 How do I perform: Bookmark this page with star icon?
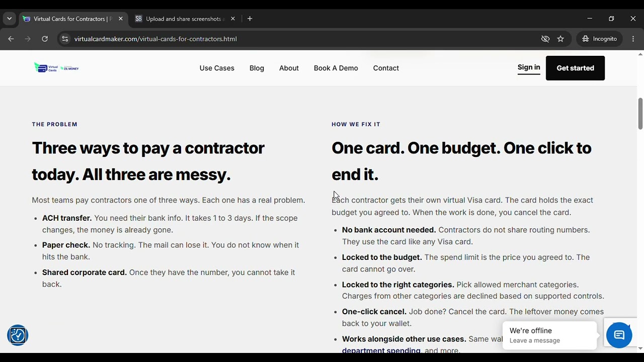(560, 39)
